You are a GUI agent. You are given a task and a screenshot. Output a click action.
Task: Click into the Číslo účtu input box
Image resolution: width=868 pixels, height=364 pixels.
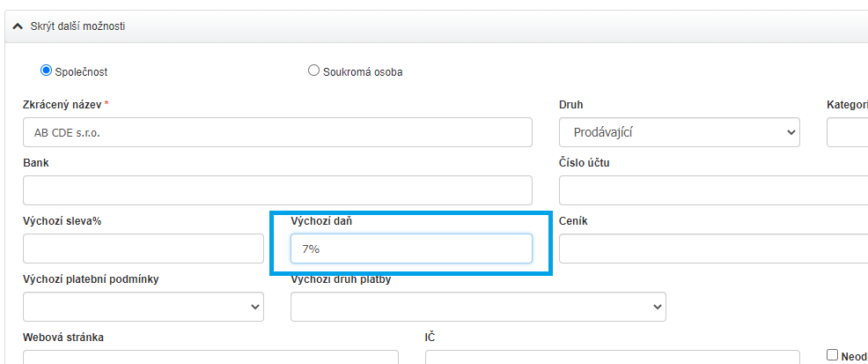[713, 190]
